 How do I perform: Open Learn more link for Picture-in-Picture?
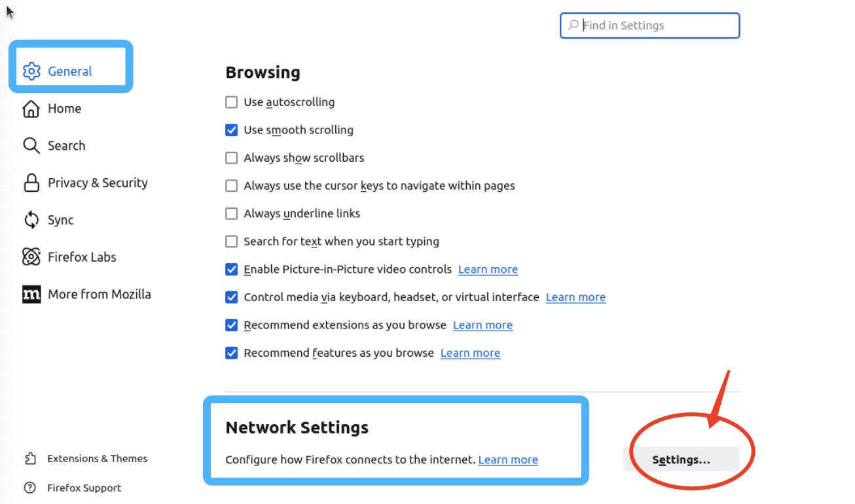click(488, 269)
